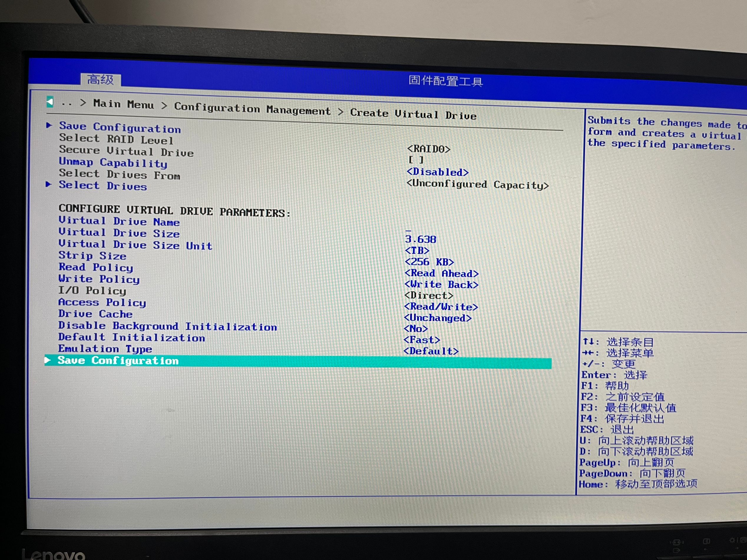This screenshot has height=560, width=747.
Task: Click the back arrow icon in breadcrumb
Action: coord(50,102)
